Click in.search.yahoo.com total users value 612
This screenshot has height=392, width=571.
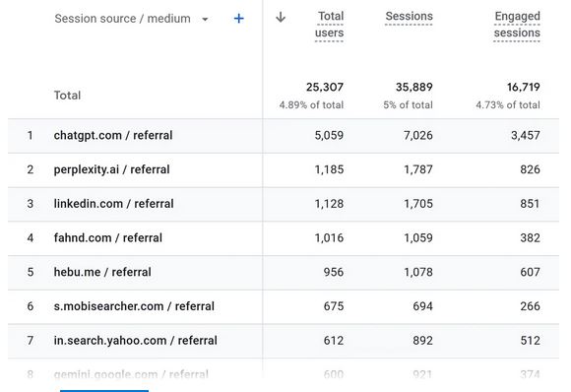pyautogui.click(x=334, y=341)
